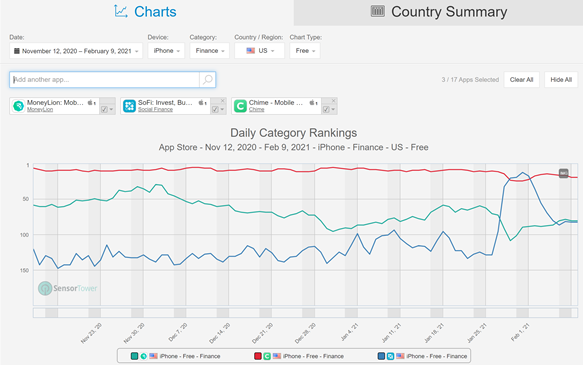Image resolution: width=583 pixels, height=365 pixels.
Task: Click the Chime app title text
Action: coord(276,103)
